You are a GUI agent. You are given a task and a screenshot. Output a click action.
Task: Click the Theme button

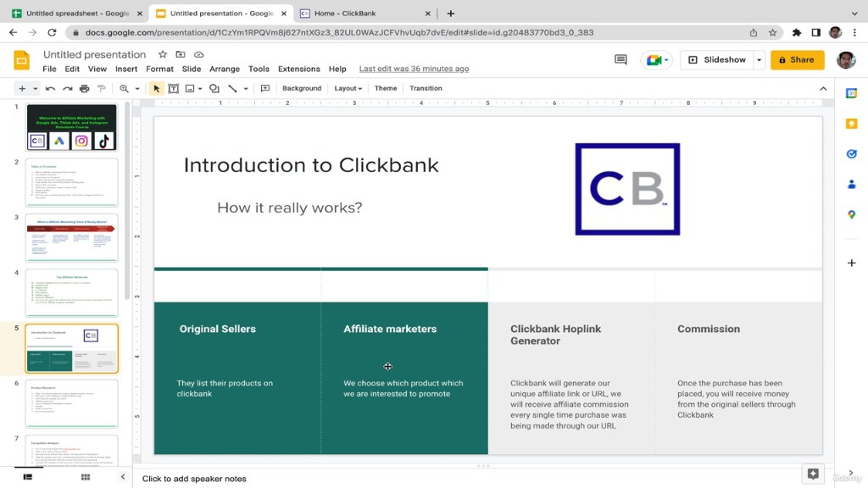coord(386,88)
